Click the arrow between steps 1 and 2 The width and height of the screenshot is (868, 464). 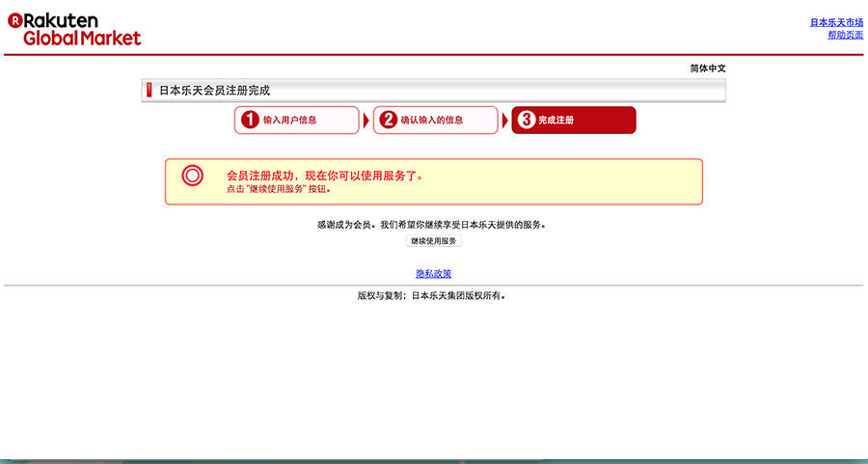click(366, 121)
